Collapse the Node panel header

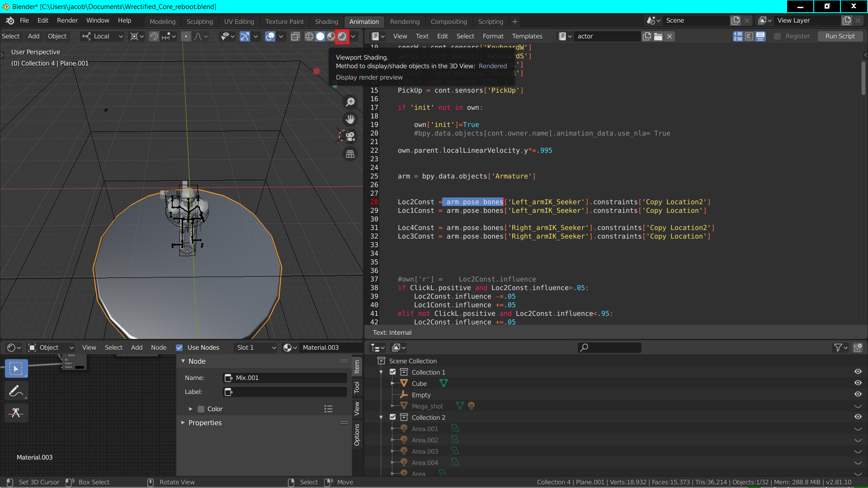point(197,361)
